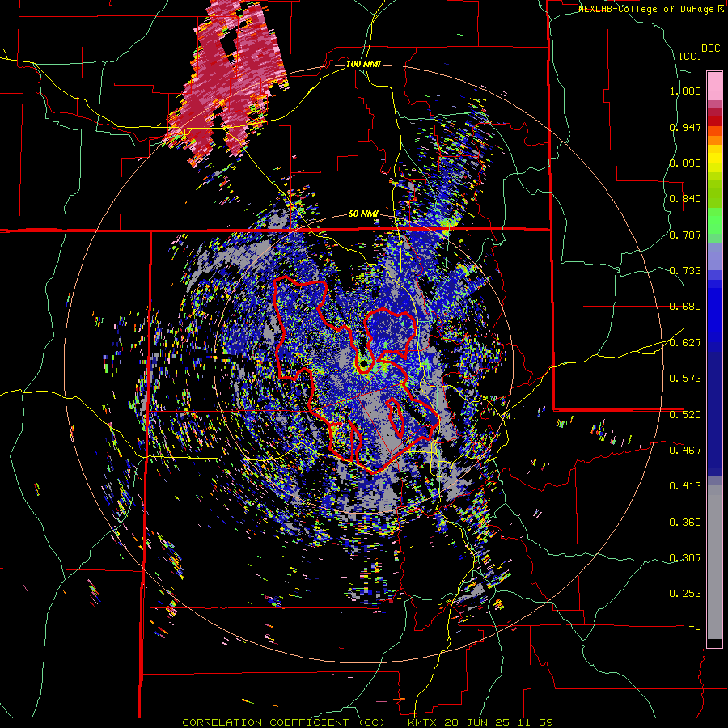Click the 0.307 scale value
The image size is (728, 728).
(685, 558)
